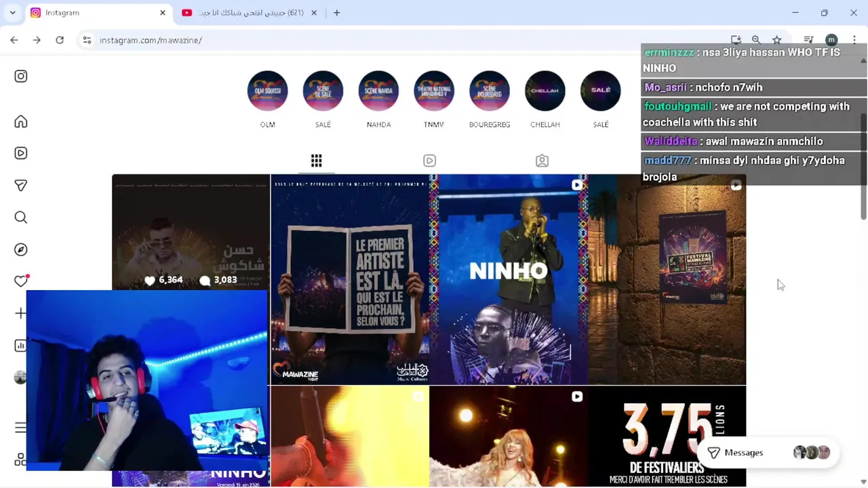Viewport: 868px width, 488px height.
Task: Open Chrome profile avatar 'm'
Action: click(x=831, y=40)
